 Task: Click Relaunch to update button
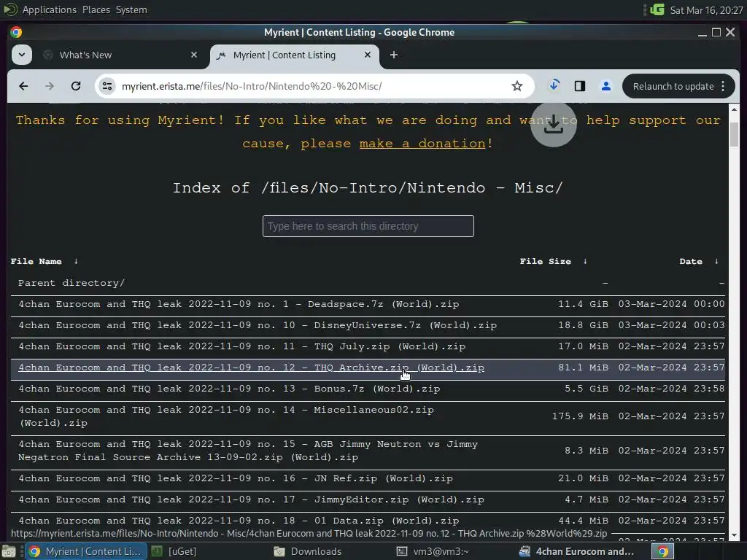pyautogui.click(x=673, y=86)
